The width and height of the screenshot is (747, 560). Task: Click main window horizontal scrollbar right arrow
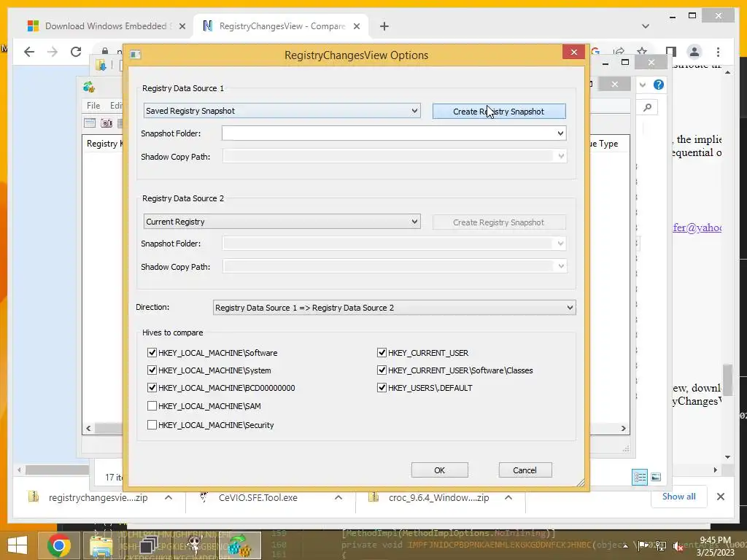pos(623,429)
